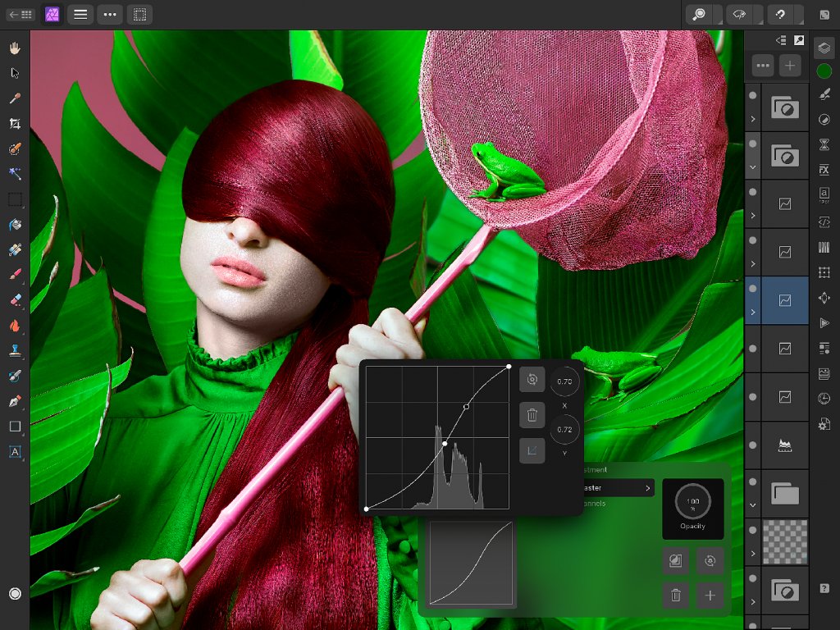Image resolution: width=840 pixels, height=630 pixels.
Task: Expand the second curves adjustment layer
Action: pos(753,263)
